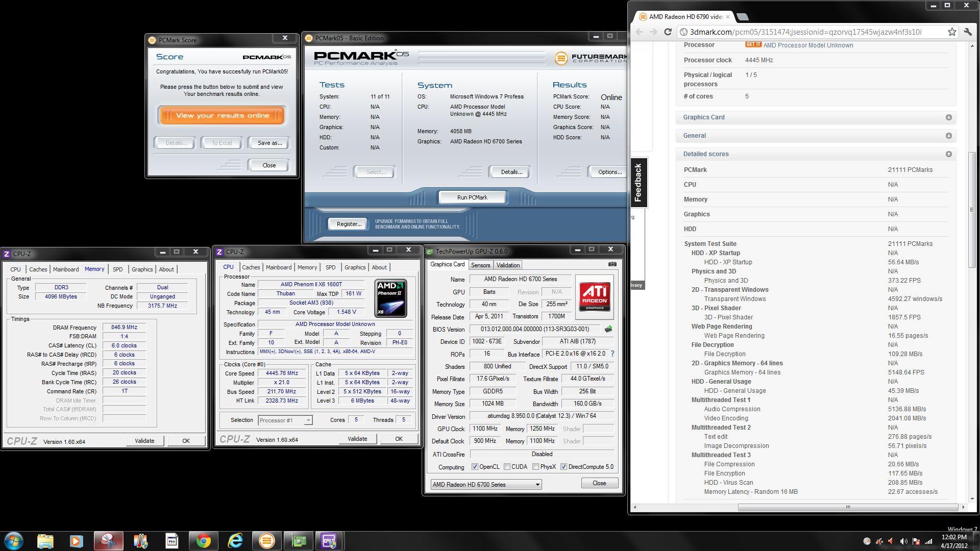Open Google Chrome from the taskbar
Image resolution: width=980 pixels, height=551 pixels.
204,541
